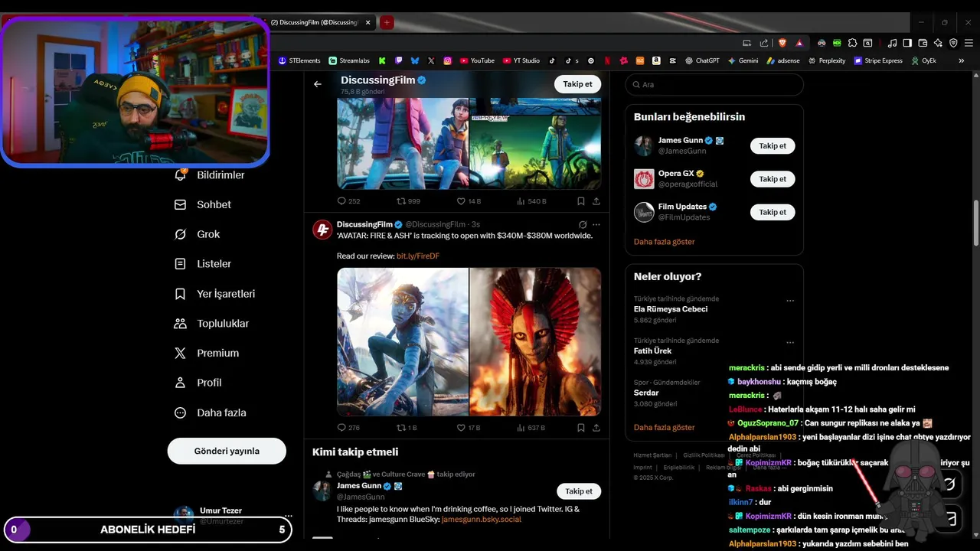This screenshot has height=551, width=980.
Task: Click the Instagram bookmark icon
Action: pyautogui.click(x=448, y=60)
